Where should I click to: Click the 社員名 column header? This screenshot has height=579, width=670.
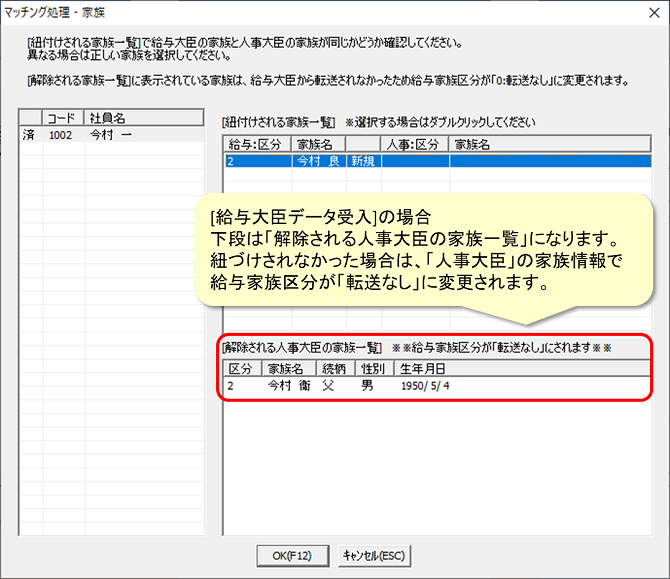pyautogui.click(x=106, y=117)
